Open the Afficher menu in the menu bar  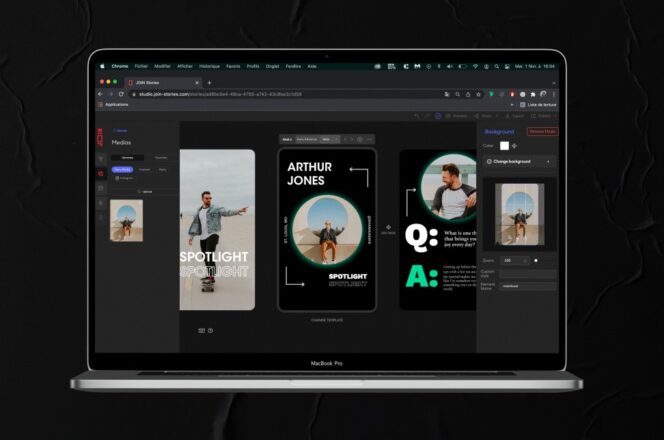tap(185, 66)
